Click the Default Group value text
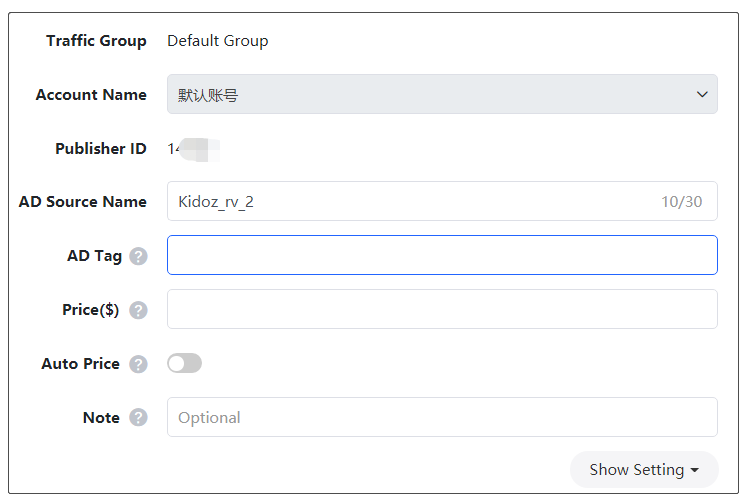Viewport: 746px width, 499px height. tap(217, 41)
